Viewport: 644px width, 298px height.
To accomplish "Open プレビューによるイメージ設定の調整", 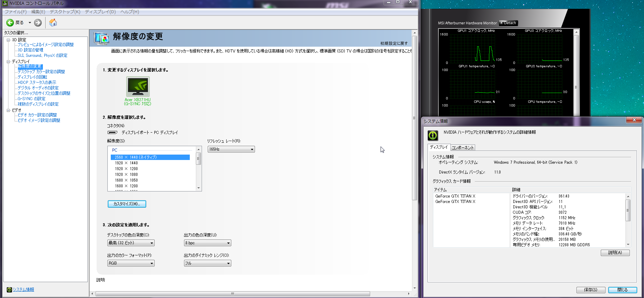I will pyautogui.click(x=46, y=45).
